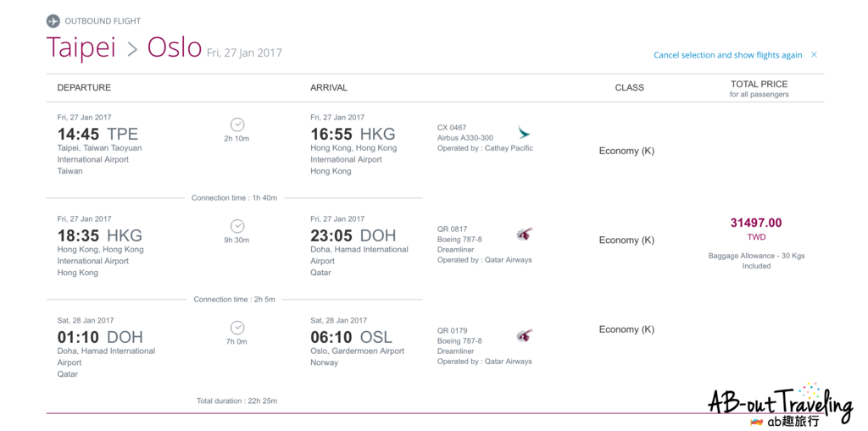Viewport: 868px width, 431px height.
Task: Click Cancel selection and show flights again
Action: point(727,55)
